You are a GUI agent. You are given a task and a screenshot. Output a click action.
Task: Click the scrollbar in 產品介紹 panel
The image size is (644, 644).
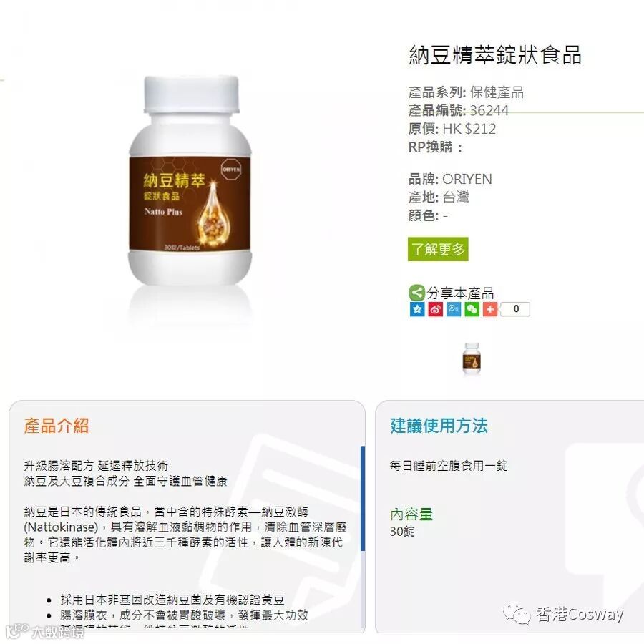pyautogui.click(x=363, y=499)
